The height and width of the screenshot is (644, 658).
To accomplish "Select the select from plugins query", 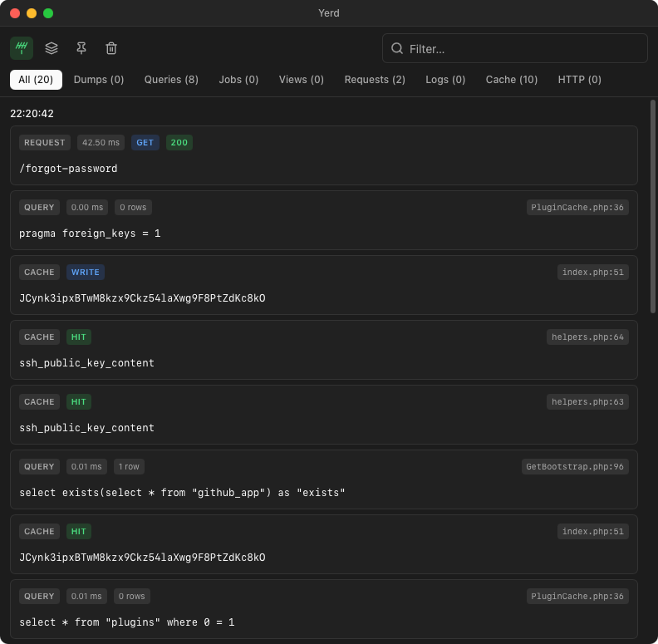I will coord(127,622).
